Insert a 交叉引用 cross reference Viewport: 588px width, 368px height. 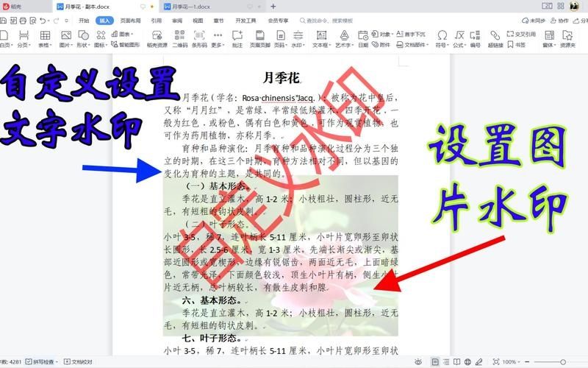[522, 34]
